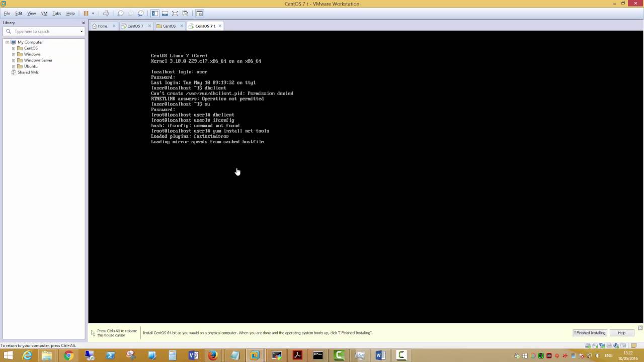Switch to the CentOS 7 tab
644x362 pixels.
135,26
